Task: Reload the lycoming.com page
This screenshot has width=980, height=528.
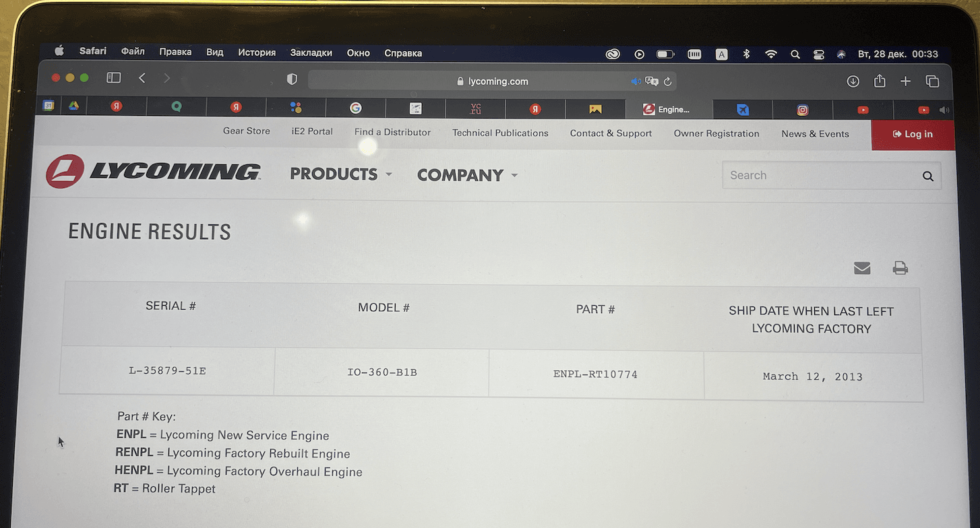Action: pyautogui.click(x=667, y=81)
